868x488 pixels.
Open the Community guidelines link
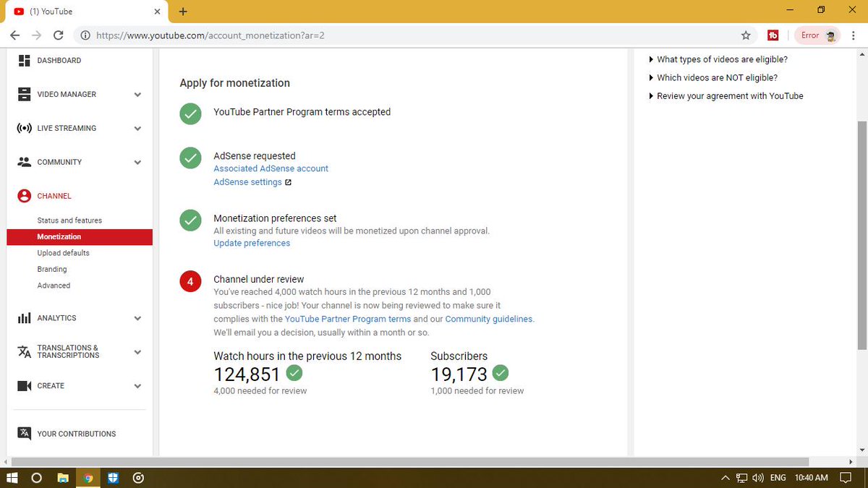(489, 319)
